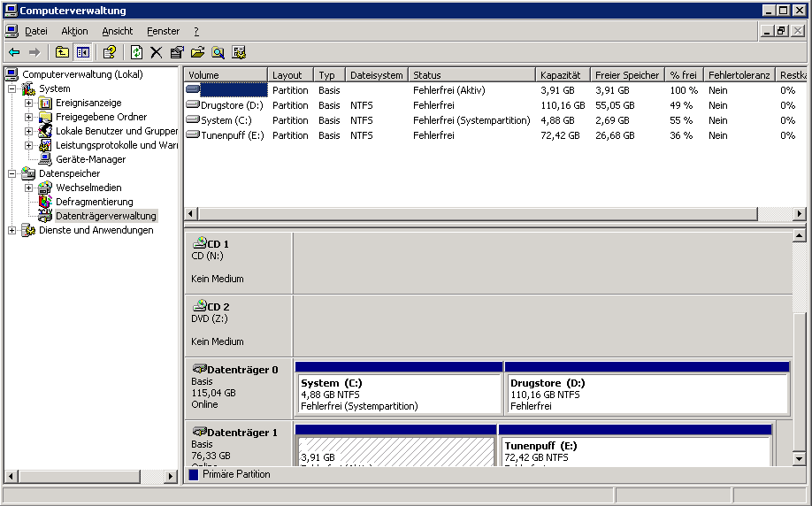
Task: Click disk view scroll up arrow
Action: click(x=799, y=237)
